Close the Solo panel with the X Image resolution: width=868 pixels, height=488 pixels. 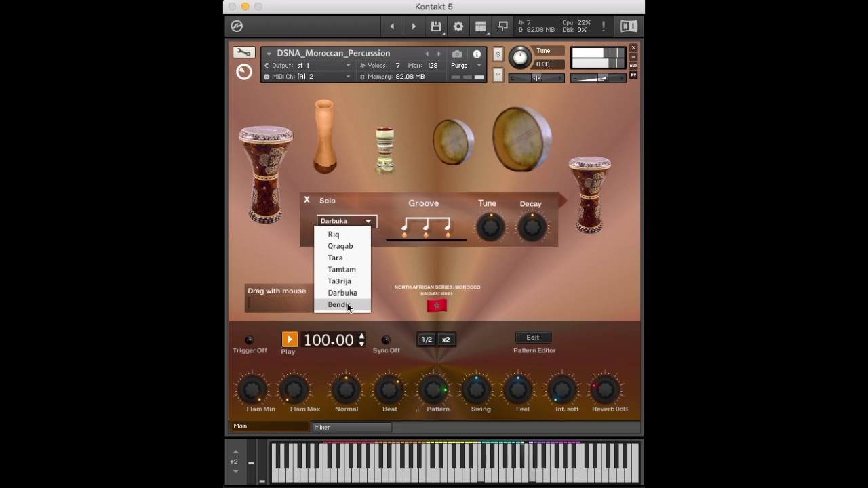(x=307, y=200)
